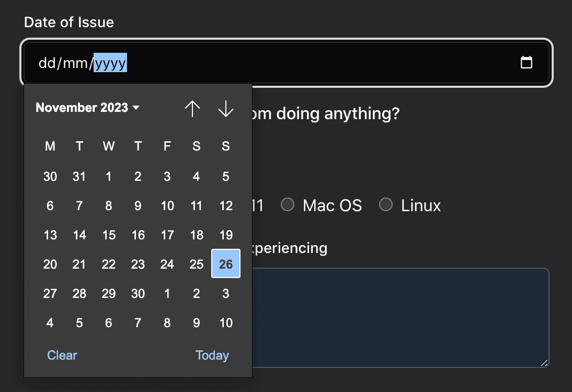
Task: Select the Linux radio button
Action: point(386,204)
